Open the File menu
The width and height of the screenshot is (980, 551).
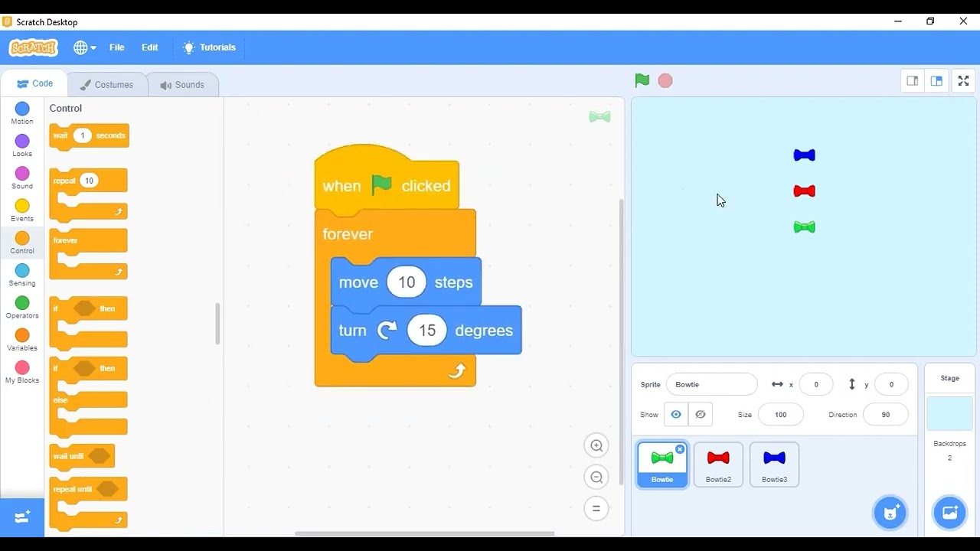coord(117,47)
